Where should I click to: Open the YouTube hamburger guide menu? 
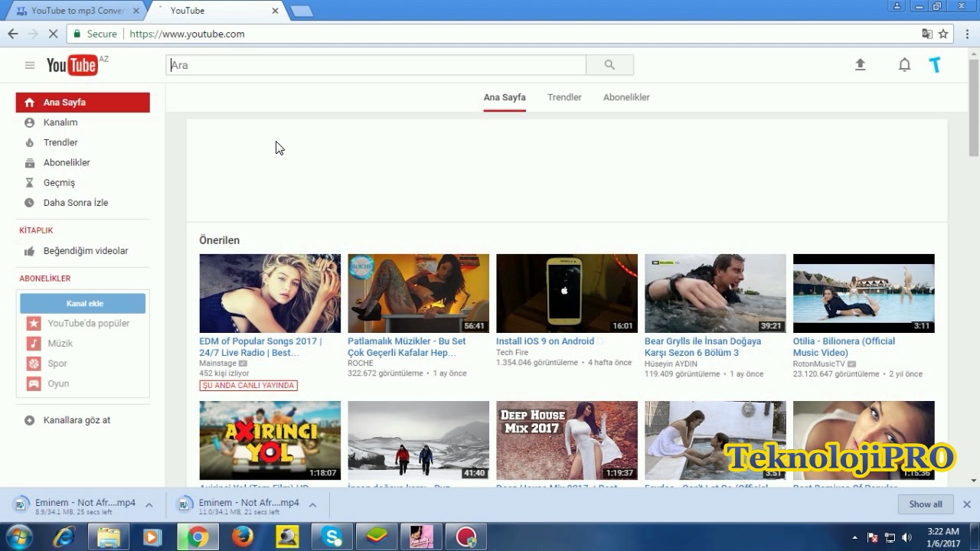(30, 65)
